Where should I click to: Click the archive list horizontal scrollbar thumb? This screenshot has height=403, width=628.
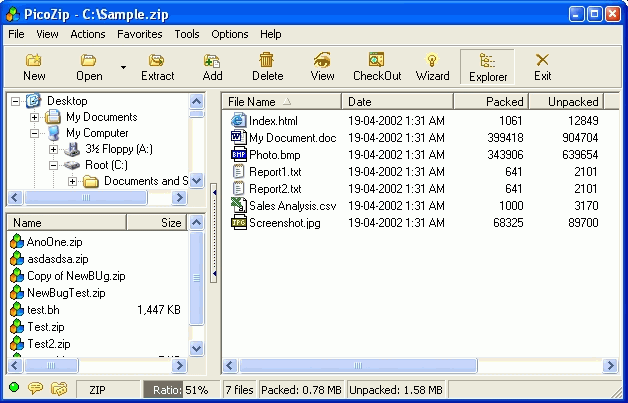[51, 365]
